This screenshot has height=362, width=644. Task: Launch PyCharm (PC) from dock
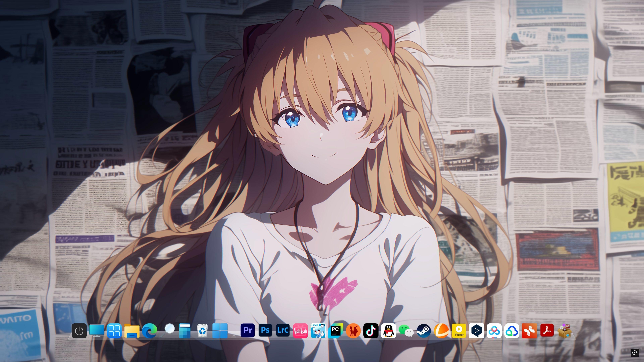point(335,331)
